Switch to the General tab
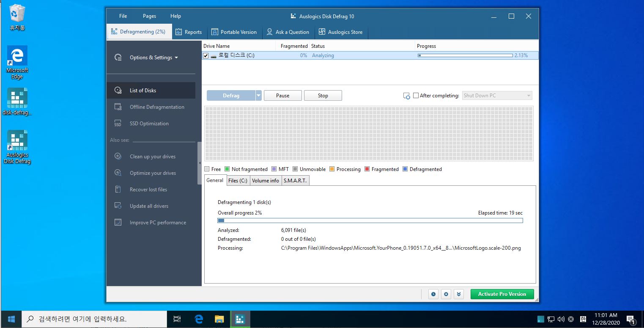 click(x=215, y=180)
